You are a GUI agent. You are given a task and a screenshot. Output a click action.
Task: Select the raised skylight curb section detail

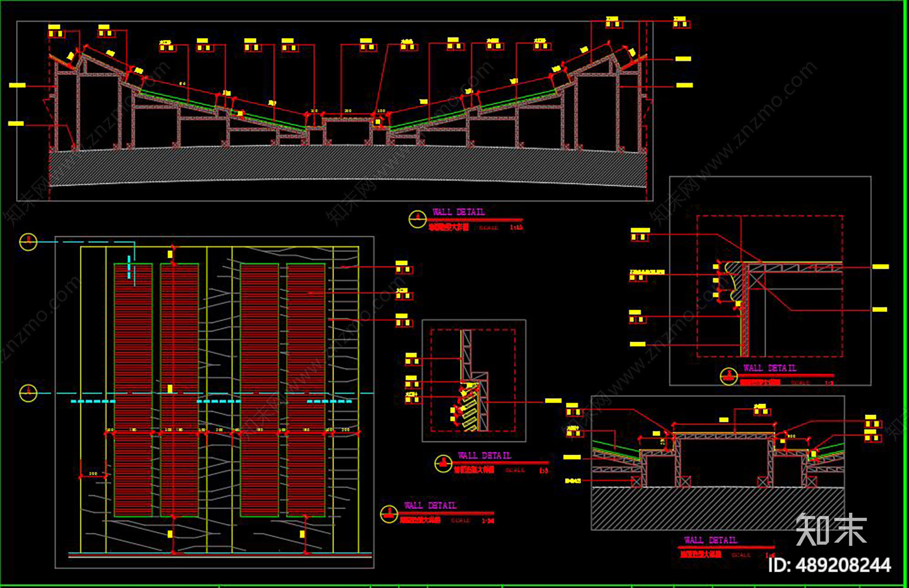click(x=718, y=463)
